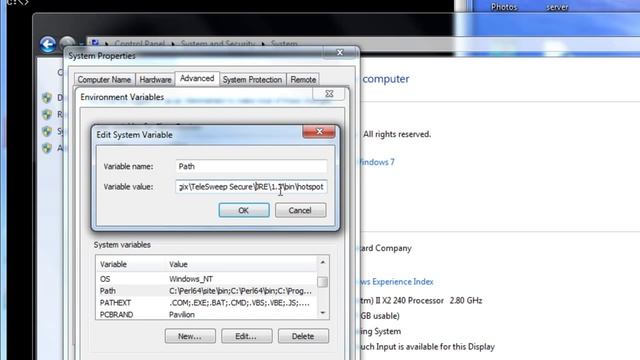The height and width of the screenshot is (360, 640).
Task: Click the first shield icon in Control Panel sidebar
Action: (x=47, y=98)
